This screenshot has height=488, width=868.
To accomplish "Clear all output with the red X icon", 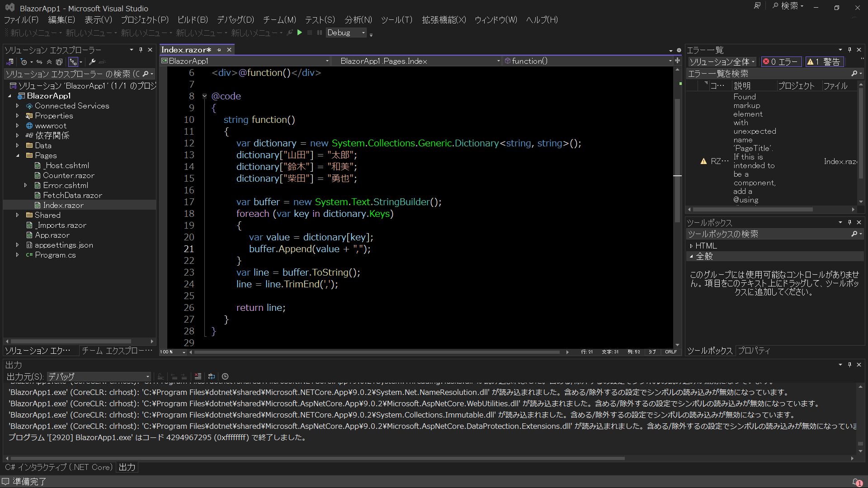I will [x=198, y=376].
